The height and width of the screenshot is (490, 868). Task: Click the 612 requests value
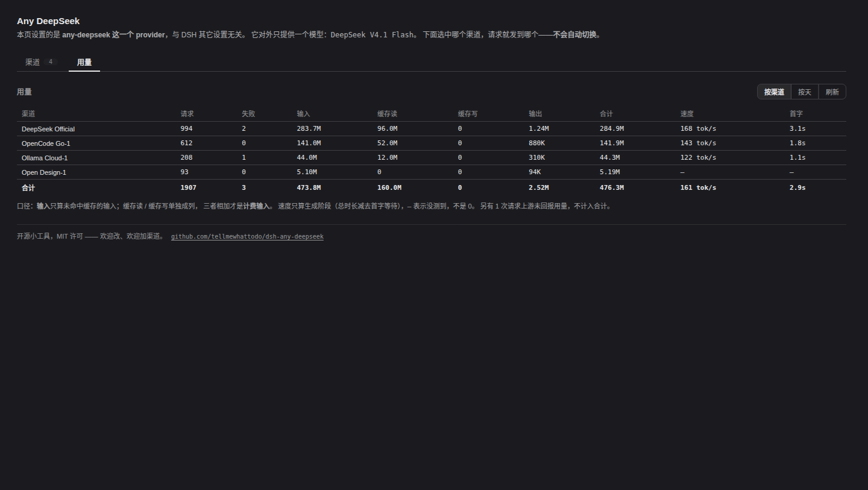click(186, 143)
